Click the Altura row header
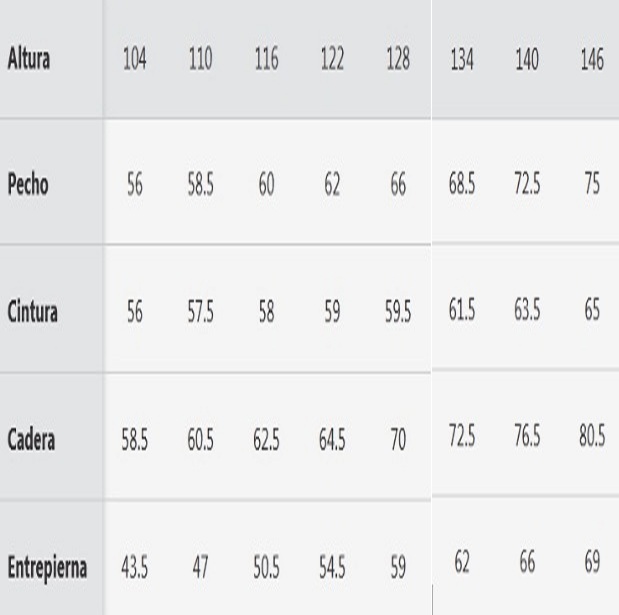This screenshot has width=619, height=615. tap(29, 59)
